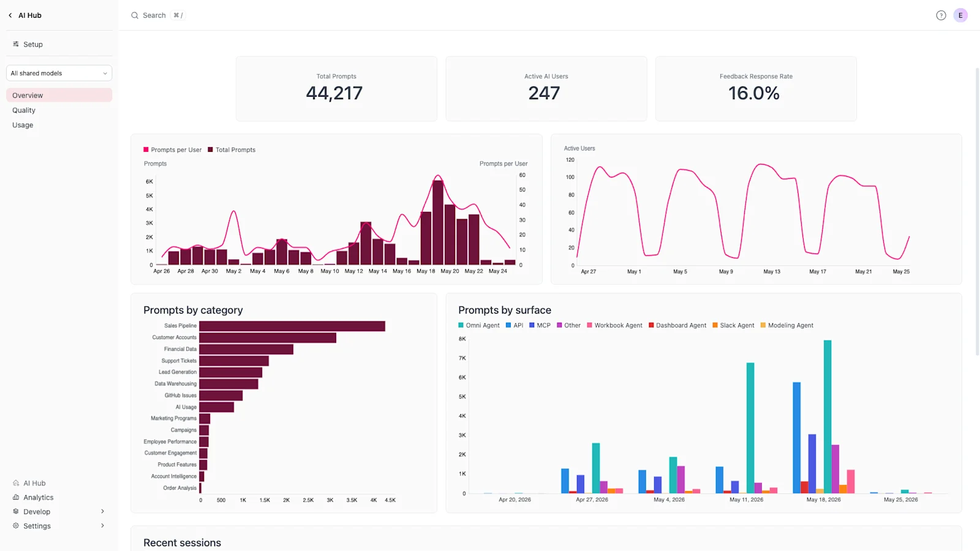
Task: Click the Marketing Programs category label
Action: 174,419
